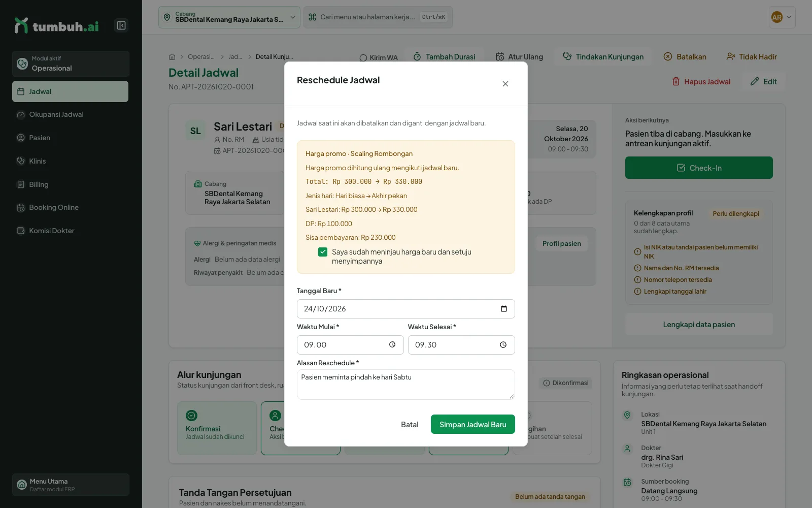Click the Sari Lestari patient name
Image resolution: width=812 pixels, height=508 pixels.
(x=243, y=127)
